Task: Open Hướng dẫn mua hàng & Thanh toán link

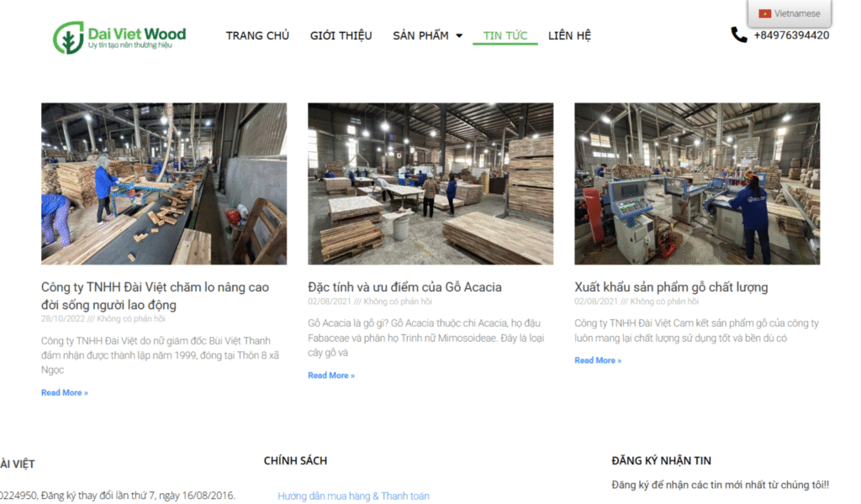Action: coord(353,496)
